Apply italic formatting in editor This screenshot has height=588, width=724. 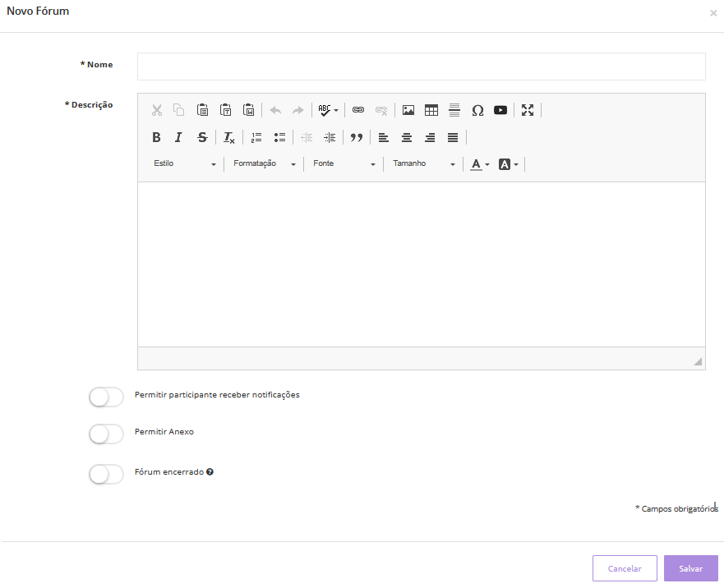(178, 137)
